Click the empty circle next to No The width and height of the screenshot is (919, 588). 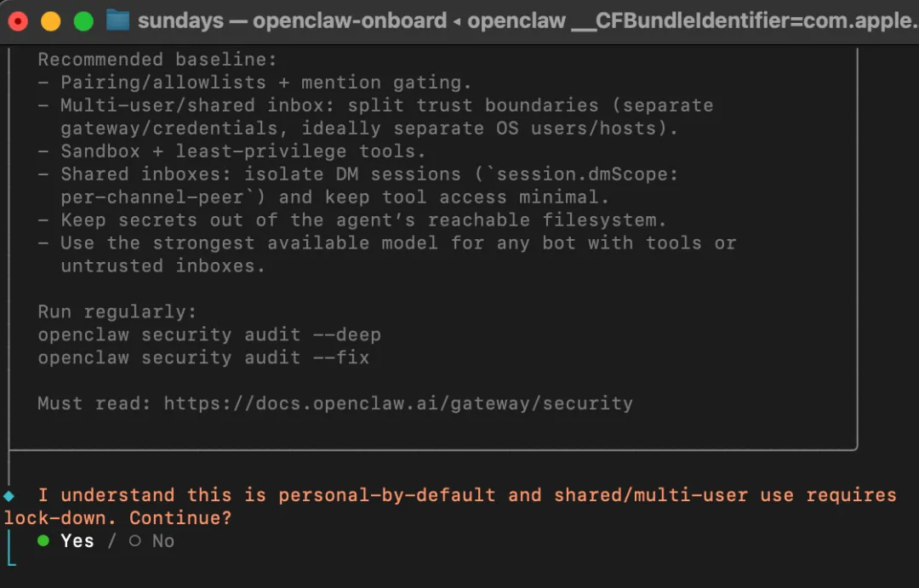(x=135, y=540)
